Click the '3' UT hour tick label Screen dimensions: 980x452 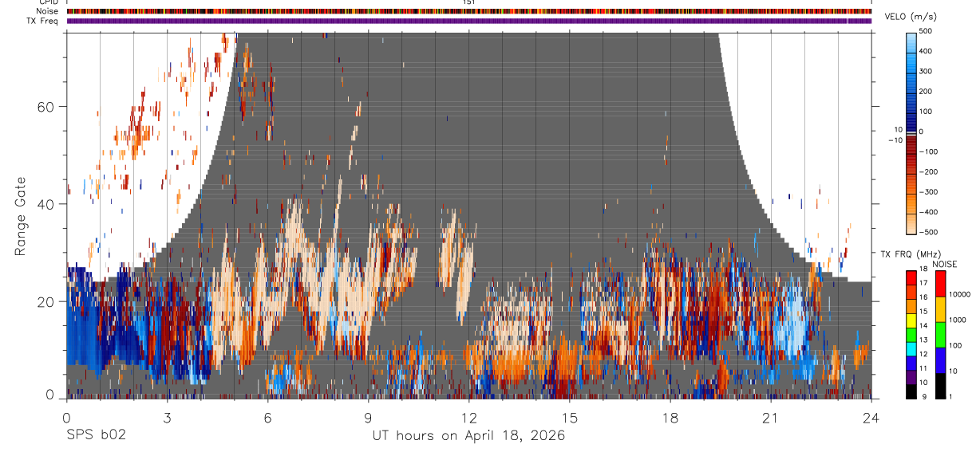(x=167, y=417)
